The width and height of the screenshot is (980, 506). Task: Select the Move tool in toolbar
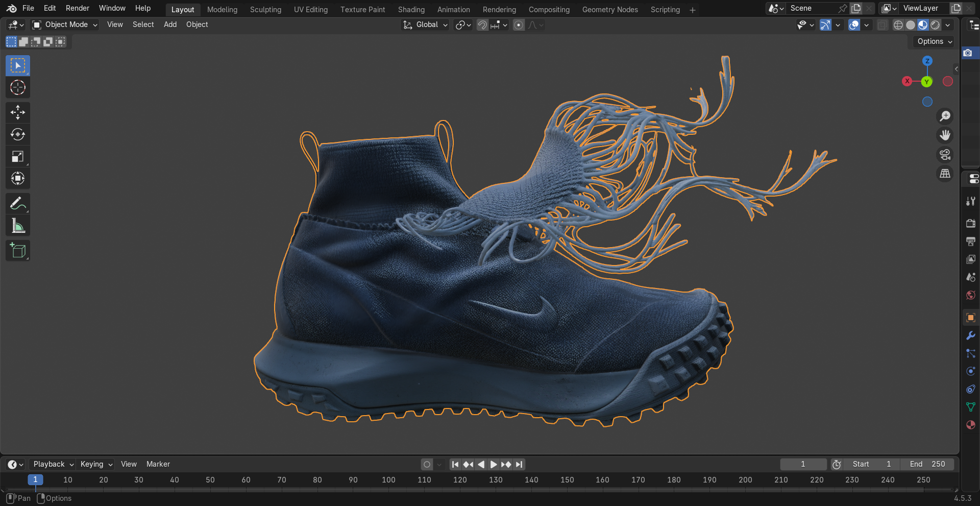click(x=18, y=112)
